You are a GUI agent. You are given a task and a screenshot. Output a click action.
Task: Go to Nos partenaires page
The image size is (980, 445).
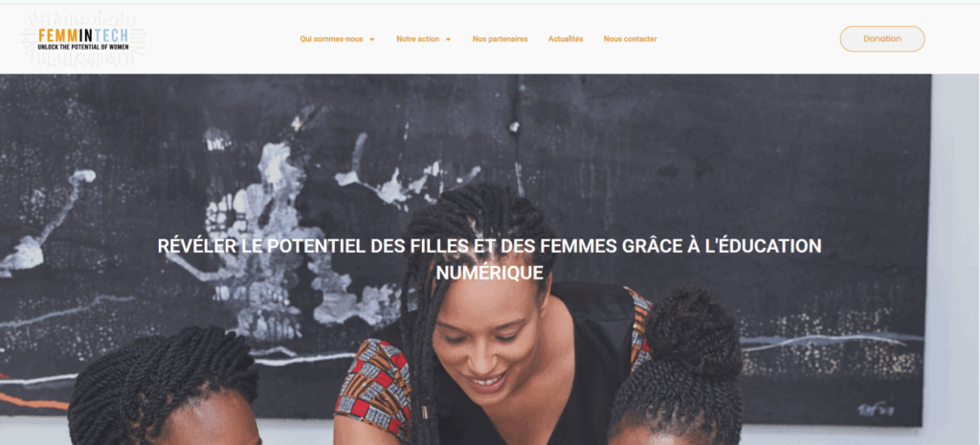point(500,38)
